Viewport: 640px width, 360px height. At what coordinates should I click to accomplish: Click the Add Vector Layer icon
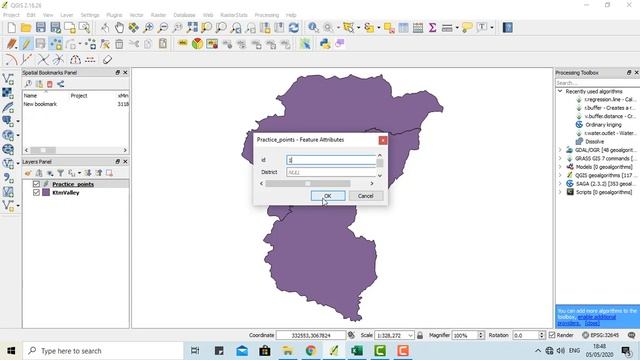8,79
